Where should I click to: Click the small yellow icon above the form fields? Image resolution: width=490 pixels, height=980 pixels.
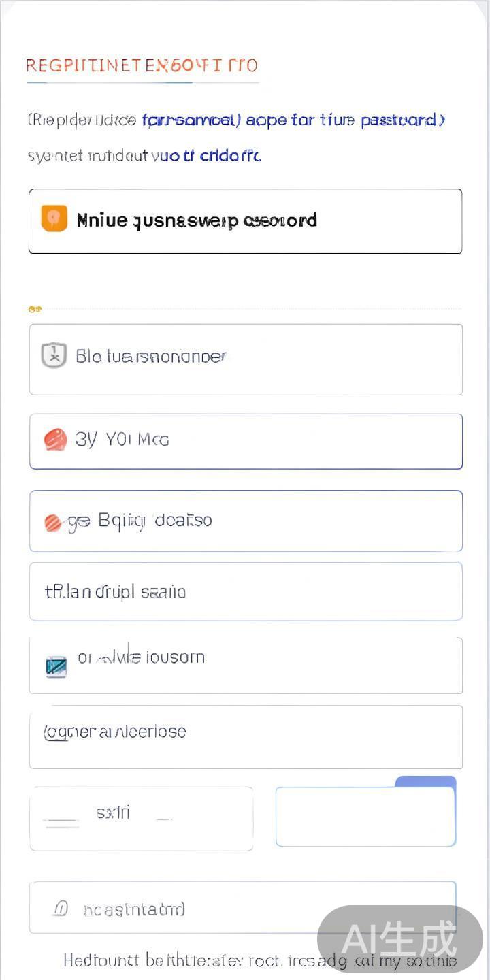tap(35, 309)
